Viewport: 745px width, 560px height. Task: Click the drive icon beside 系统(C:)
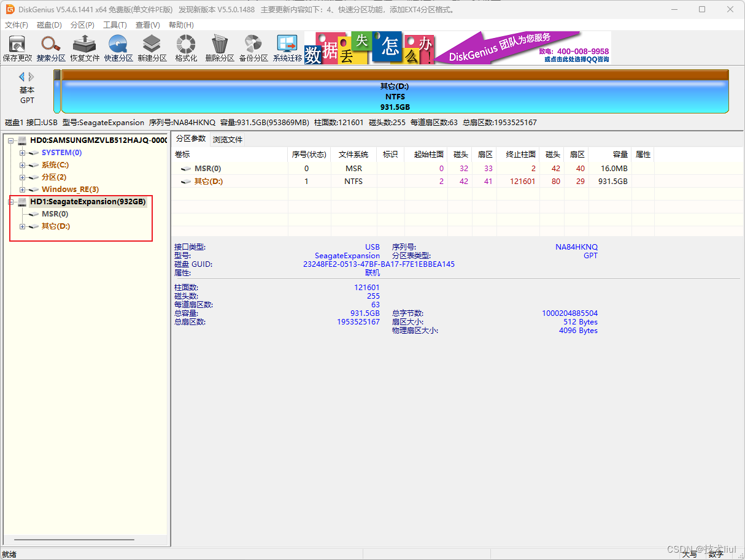pyautogui.click(x=34, y=165)
